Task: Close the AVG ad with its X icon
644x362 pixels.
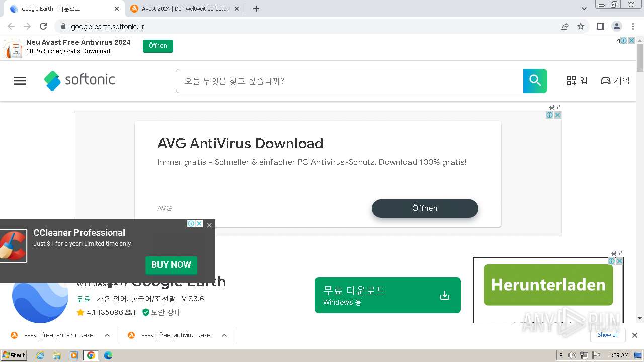Action: 557,115
